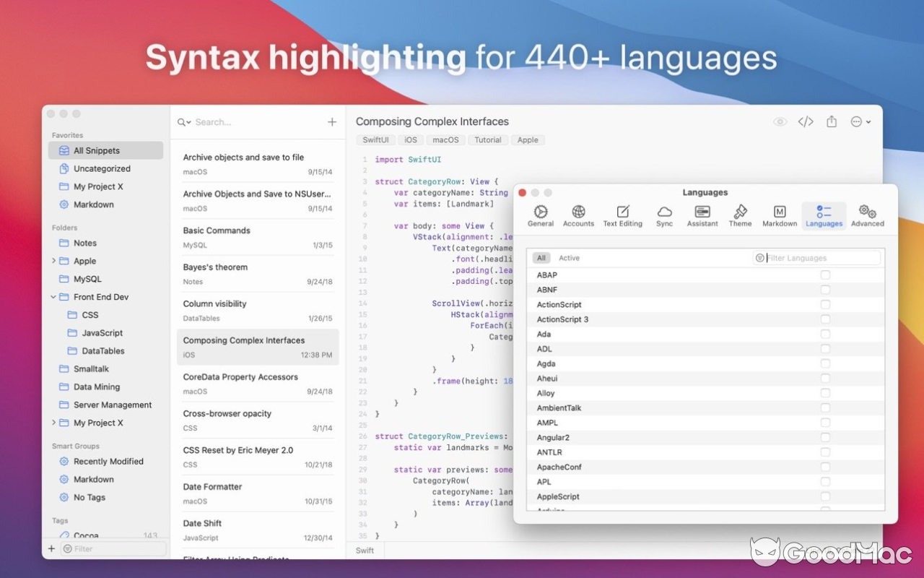Open the Sync cloud preferences
This screenshot has width=924, height=578.
pos(664,215)
